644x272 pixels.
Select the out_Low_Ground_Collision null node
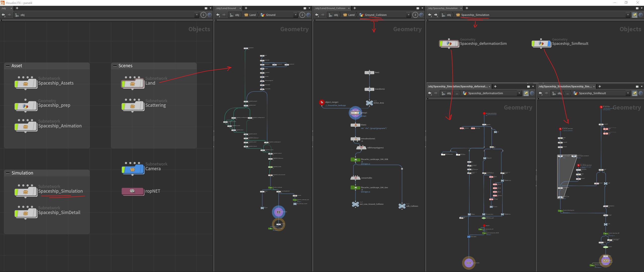355,204
